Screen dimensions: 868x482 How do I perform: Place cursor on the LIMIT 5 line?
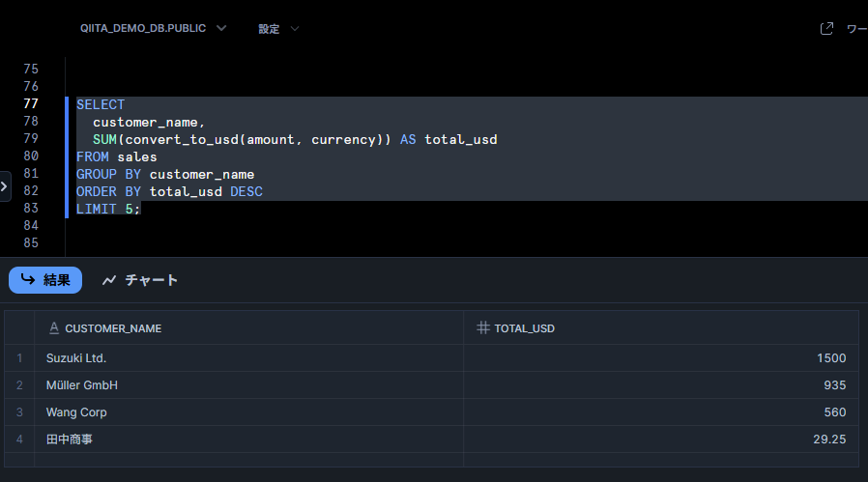coord(108,210)
